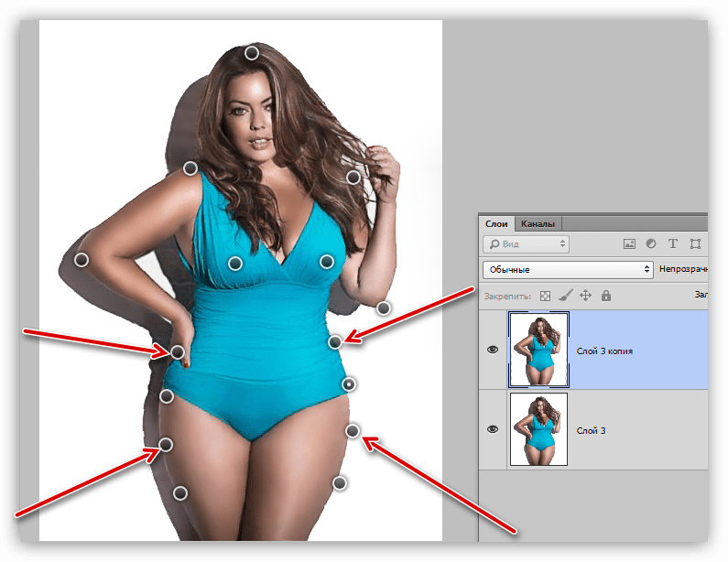Select the warp pin on the hand at waist
The image size is (728, 562).
178,352
